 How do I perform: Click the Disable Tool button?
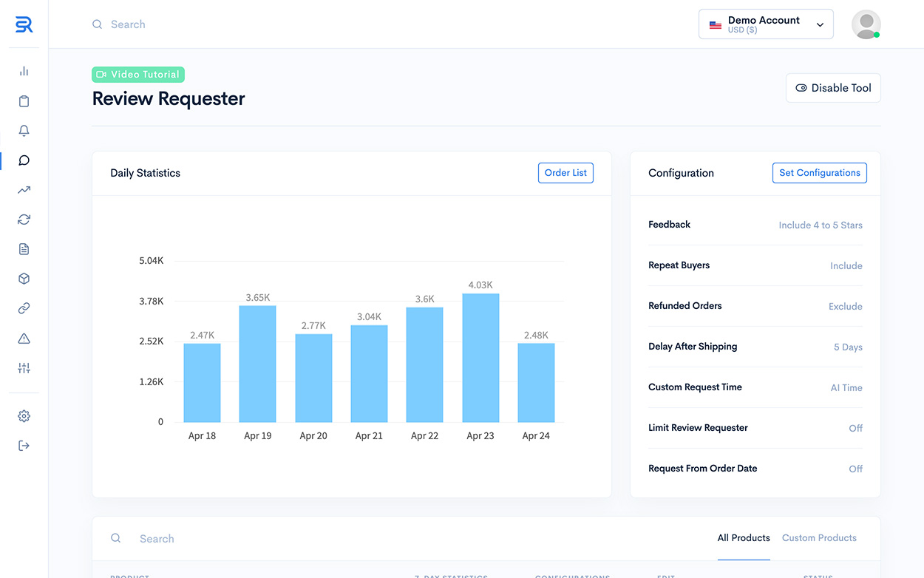coord(833,87)
